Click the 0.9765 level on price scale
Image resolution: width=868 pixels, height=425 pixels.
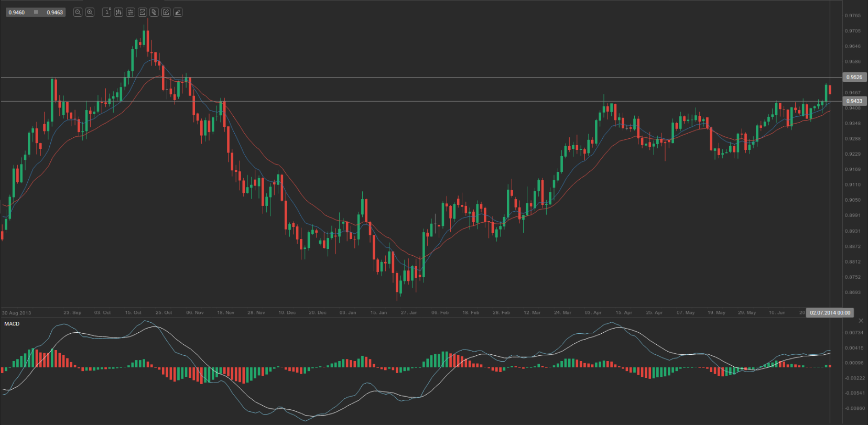tap(853, 16)
